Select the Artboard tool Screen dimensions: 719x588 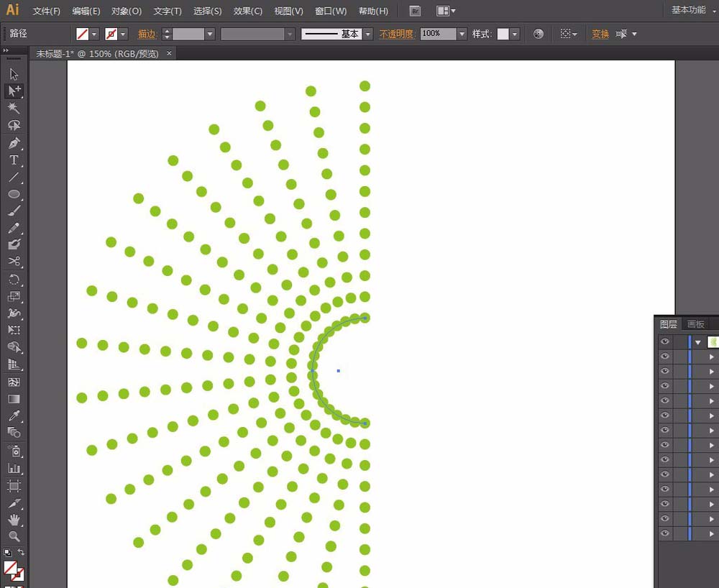click(14, 486)
